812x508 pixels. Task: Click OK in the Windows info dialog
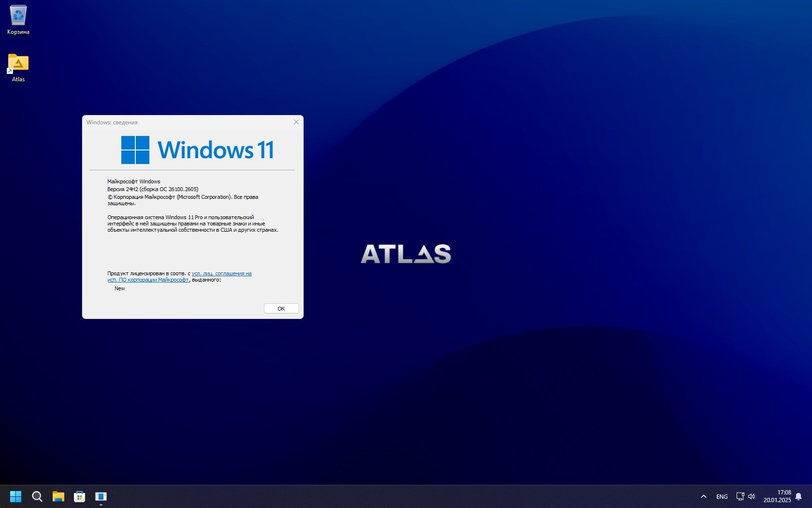point(281,309)
